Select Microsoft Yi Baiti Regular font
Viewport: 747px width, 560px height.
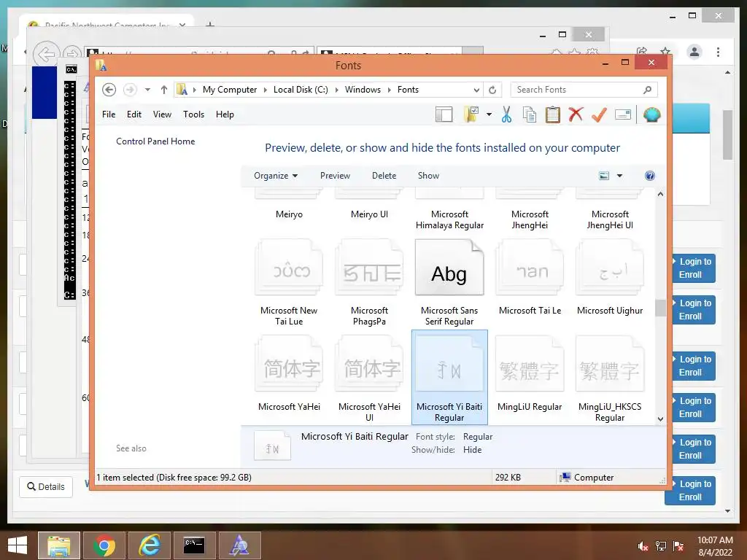tap(449, 377)
